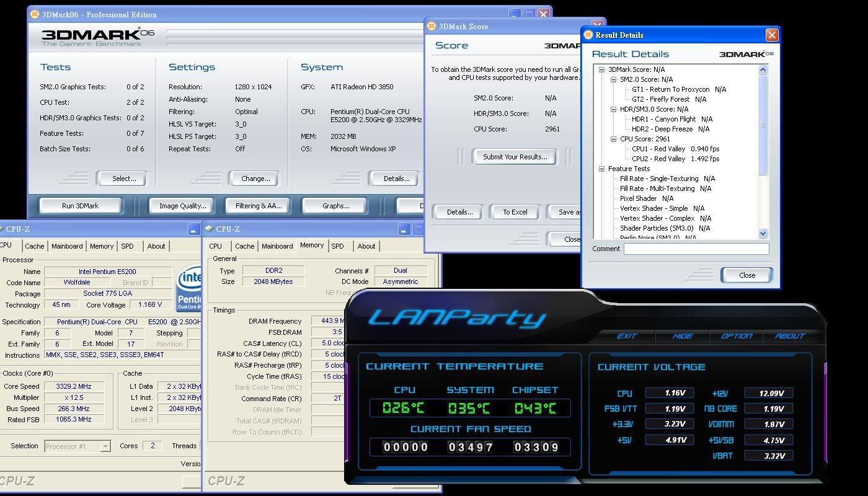Open Memory tab in left CPU-Z window

coord(102,246)
